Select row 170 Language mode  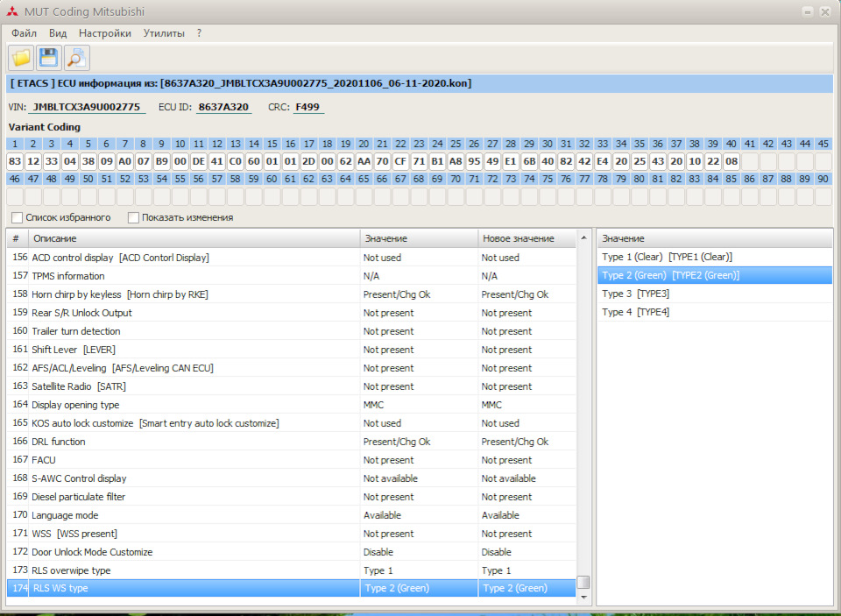291,515
